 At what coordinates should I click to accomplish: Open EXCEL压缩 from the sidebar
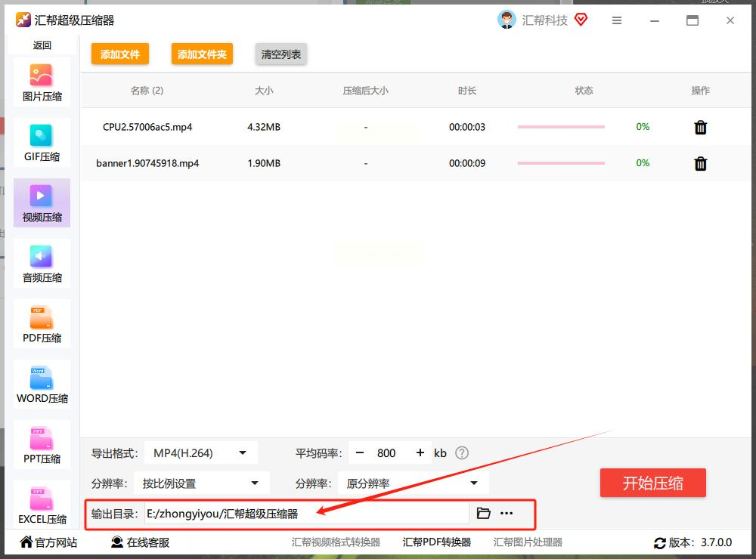tap(42, 504)
